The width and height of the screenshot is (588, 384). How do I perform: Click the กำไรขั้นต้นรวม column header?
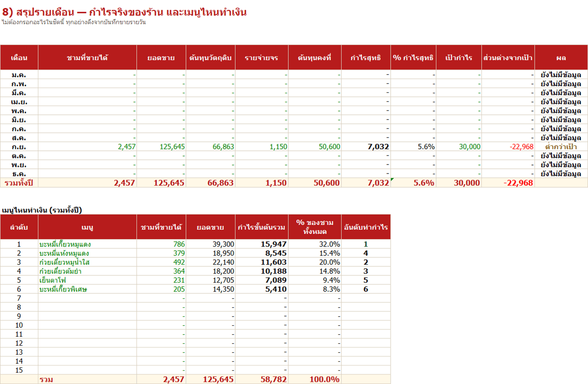262,227
